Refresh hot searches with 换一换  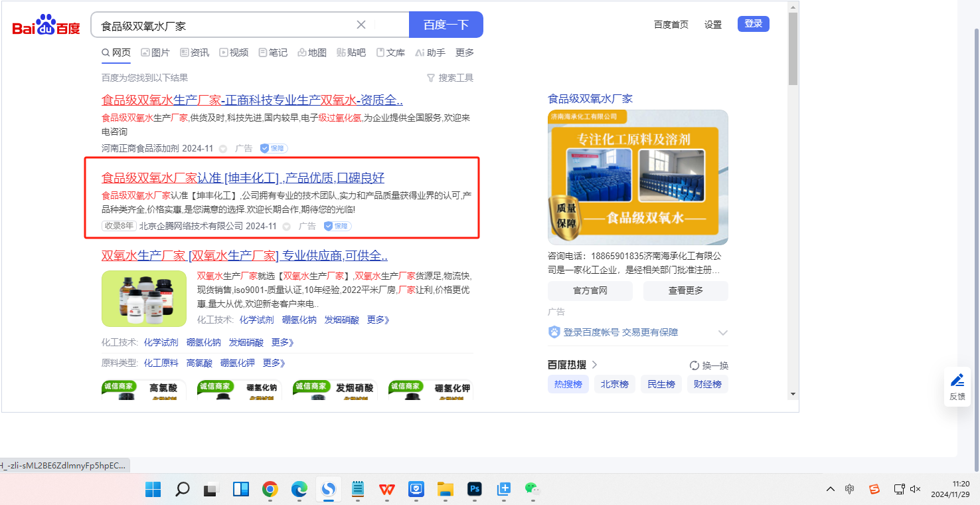[x=709, y=365]
